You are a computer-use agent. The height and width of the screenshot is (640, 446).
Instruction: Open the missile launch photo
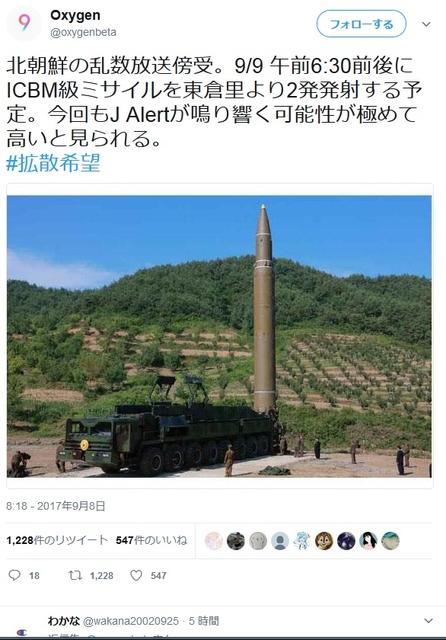(220, 336)
